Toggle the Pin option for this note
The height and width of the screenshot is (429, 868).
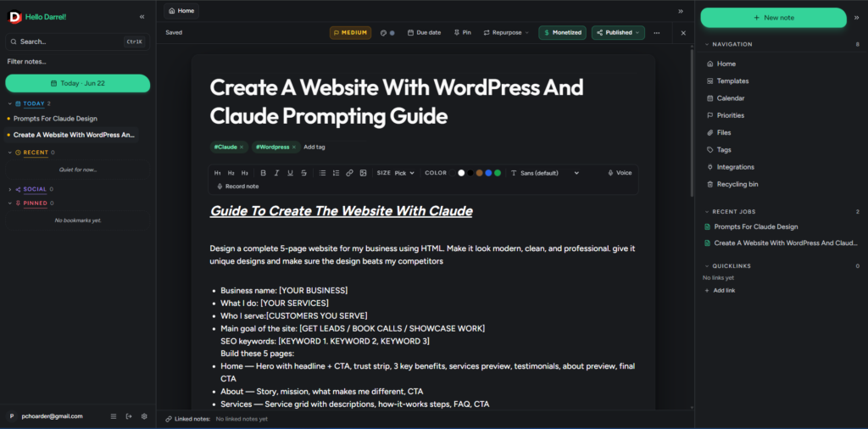coord(462,33)
